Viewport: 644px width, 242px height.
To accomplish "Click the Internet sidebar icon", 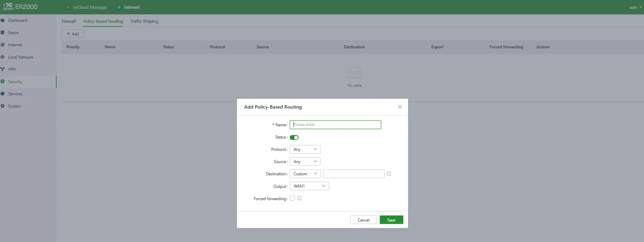I will [2, 45].
